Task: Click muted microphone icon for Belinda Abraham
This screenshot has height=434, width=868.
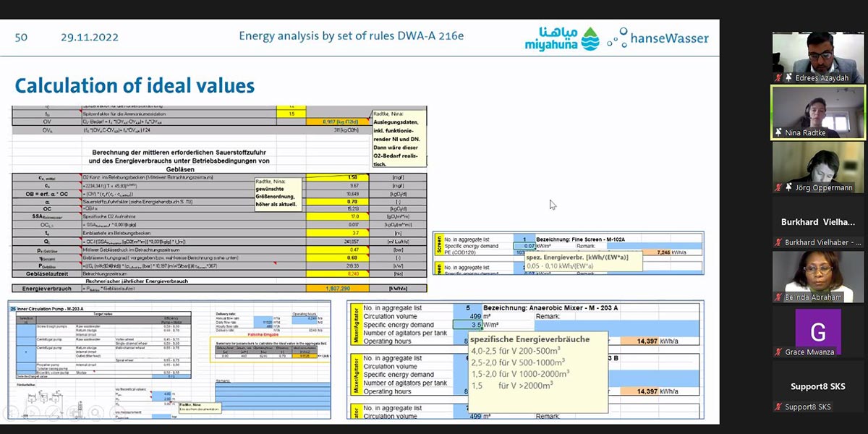Action: click(x=779, y=297)
